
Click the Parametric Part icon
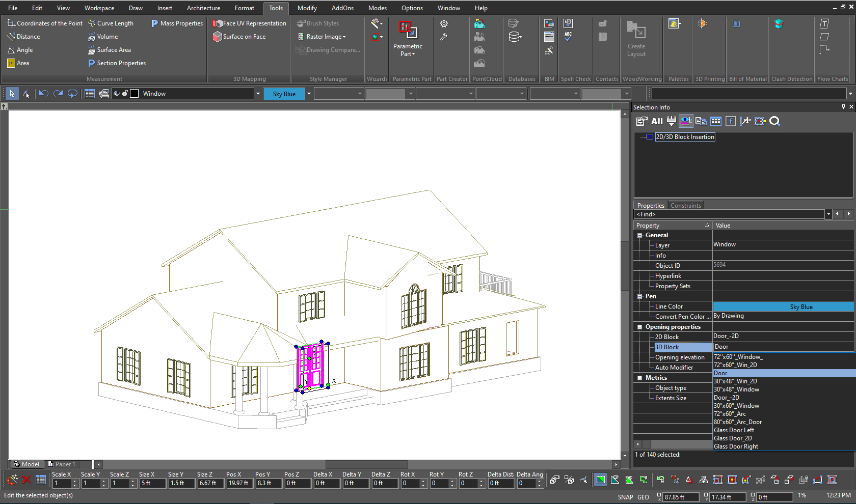pos(408,31)
